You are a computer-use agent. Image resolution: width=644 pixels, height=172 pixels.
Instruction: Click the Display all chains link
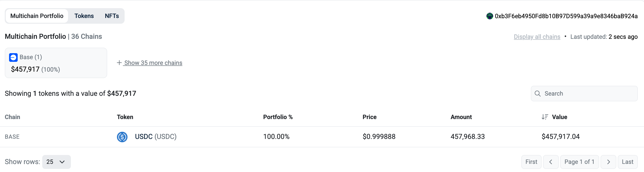537,37
